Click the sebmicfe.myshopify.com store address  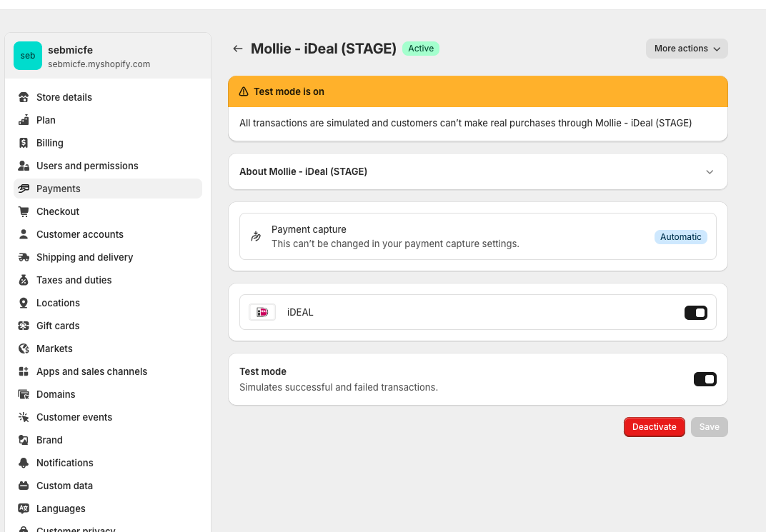coord(99,64)
